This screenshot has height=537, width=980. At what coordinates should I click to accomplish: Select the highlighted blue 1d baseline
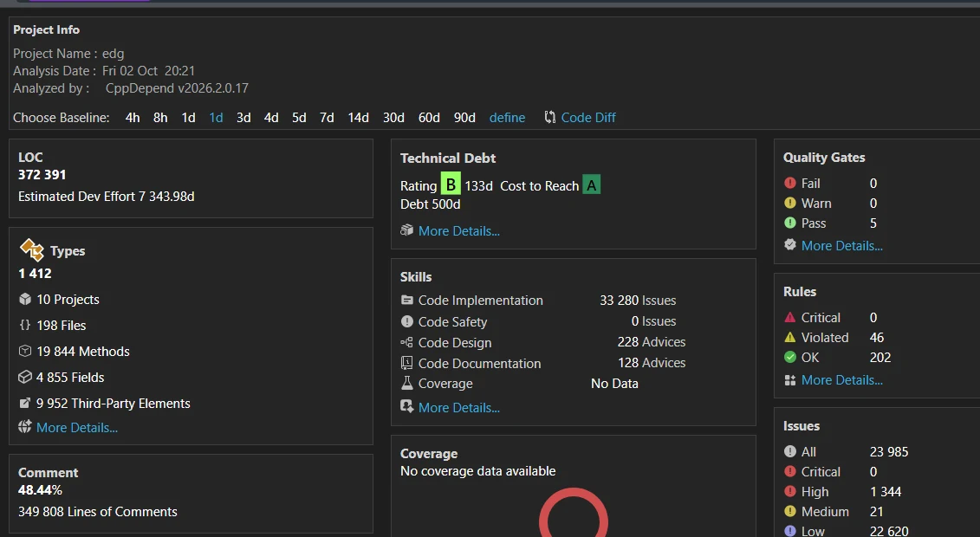(x=217, y=118)
